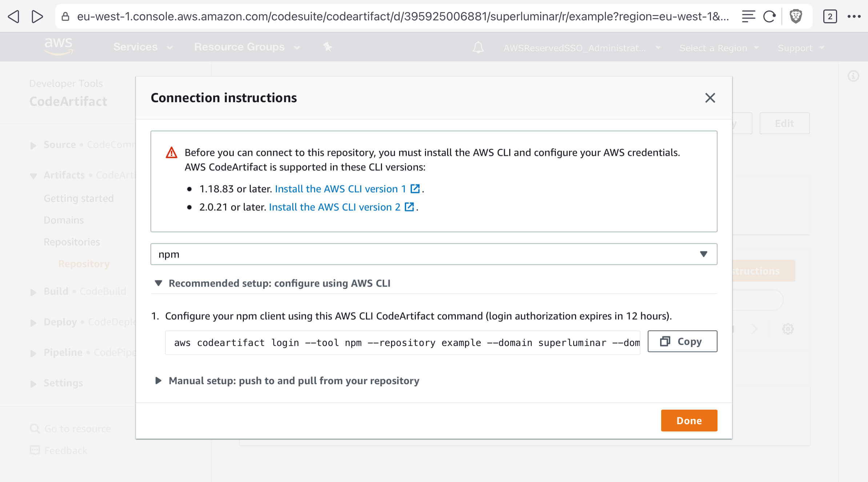Viewport: 868px width, 482px height.
Task: Click the browser forward arrow icon
Action: click(37, 16)
